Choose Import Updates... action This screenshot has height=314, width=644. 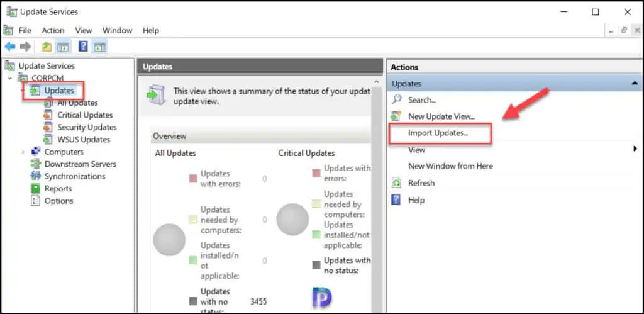pyautogui.click(x=438, y=133)
